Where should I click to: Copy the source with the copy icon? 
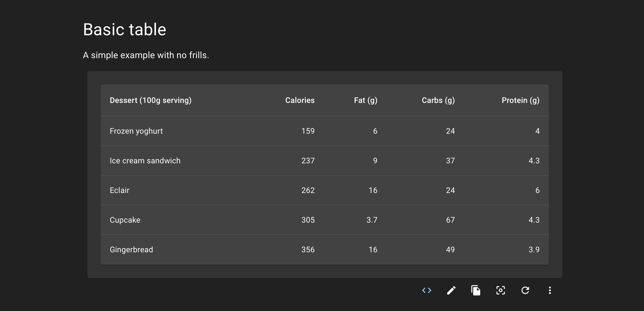pos(476,290)
